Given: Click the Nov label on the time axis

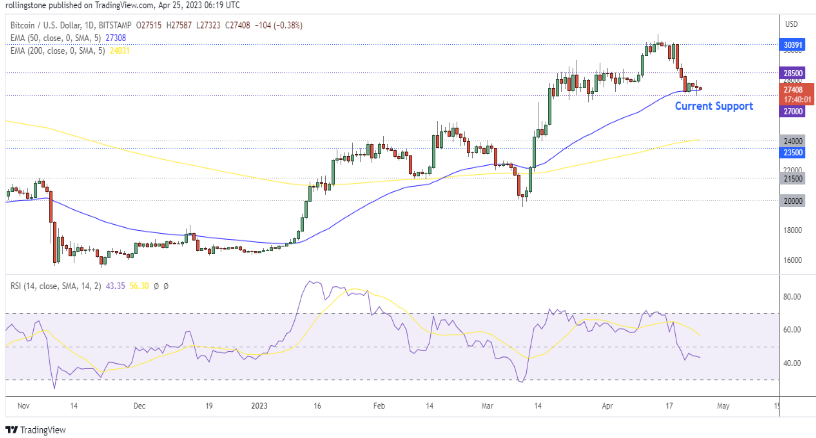Looking at the screenshot, I should 23,406.
